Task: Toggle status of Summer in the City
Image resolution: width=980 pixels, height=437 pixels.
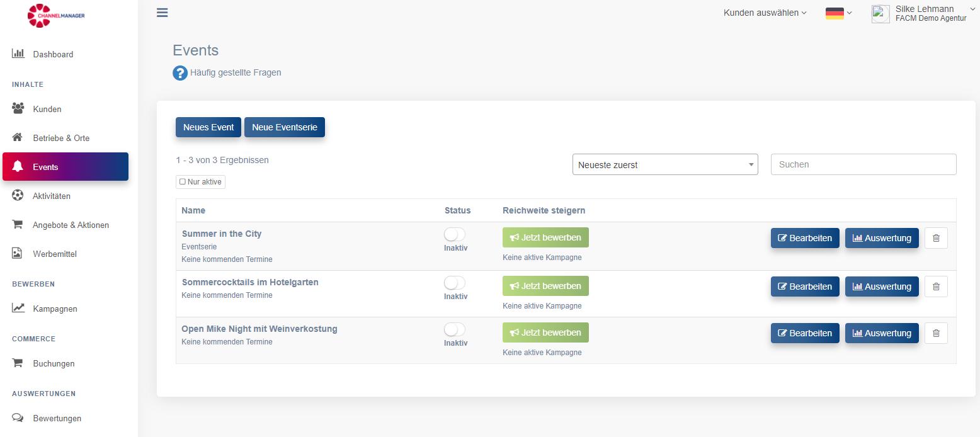Action: (x=454, y=235)
